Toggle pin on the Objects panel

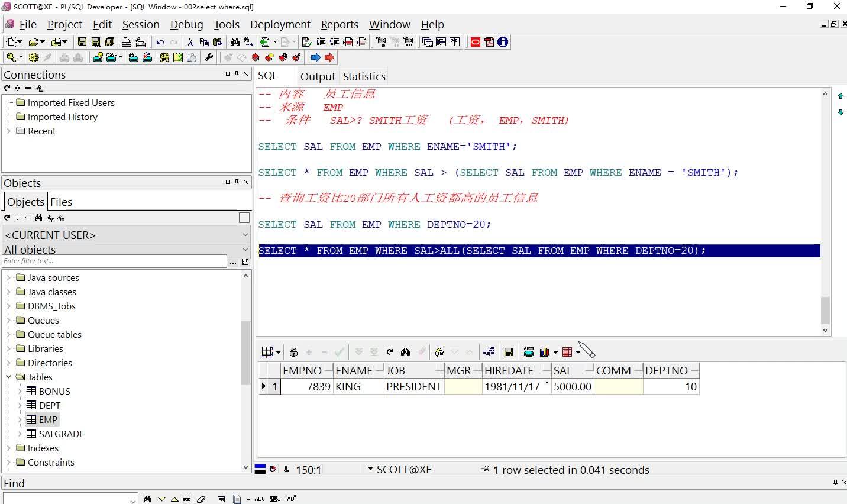[x=237, y=182]
